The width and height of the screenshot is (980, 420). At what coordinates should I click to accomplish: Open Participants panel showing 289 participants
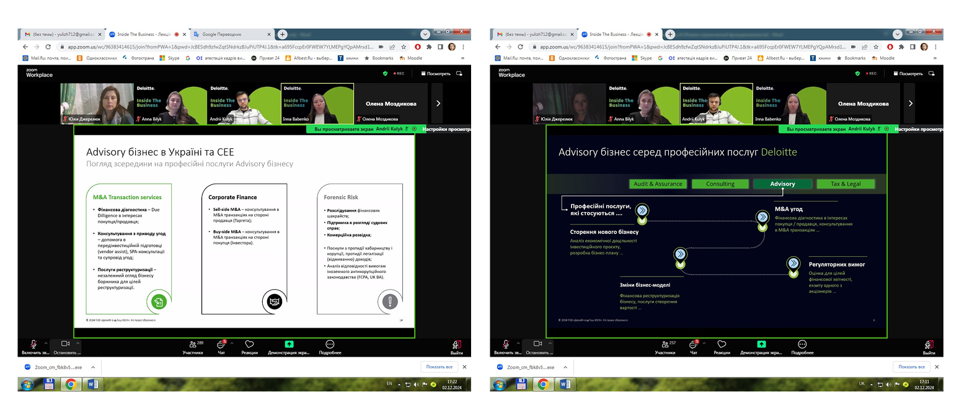193,347
